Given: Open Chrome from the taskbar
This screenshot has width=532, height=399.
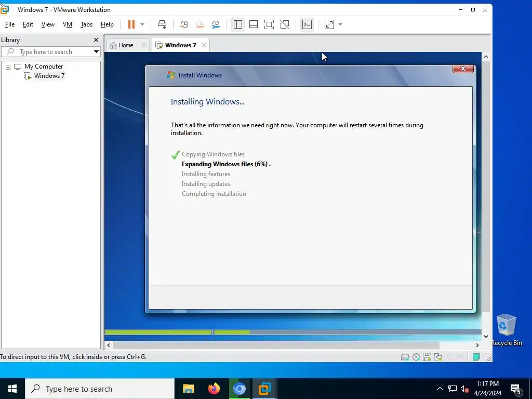Looking at the screenshot, I should pos(239,389).
